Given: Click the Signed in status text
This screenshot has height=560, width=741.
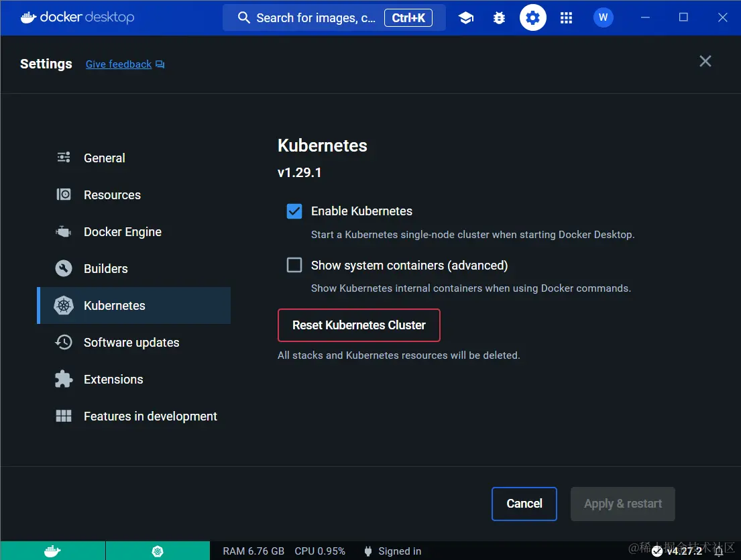Looking at the screenshot, I should pyautogui.click(x=399, y=551).
